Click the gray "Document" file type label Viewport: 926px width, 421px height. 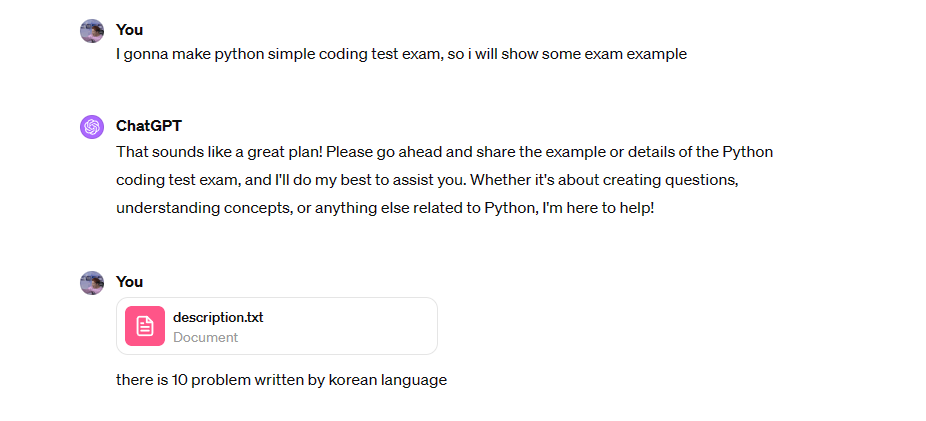coord(206,337)
